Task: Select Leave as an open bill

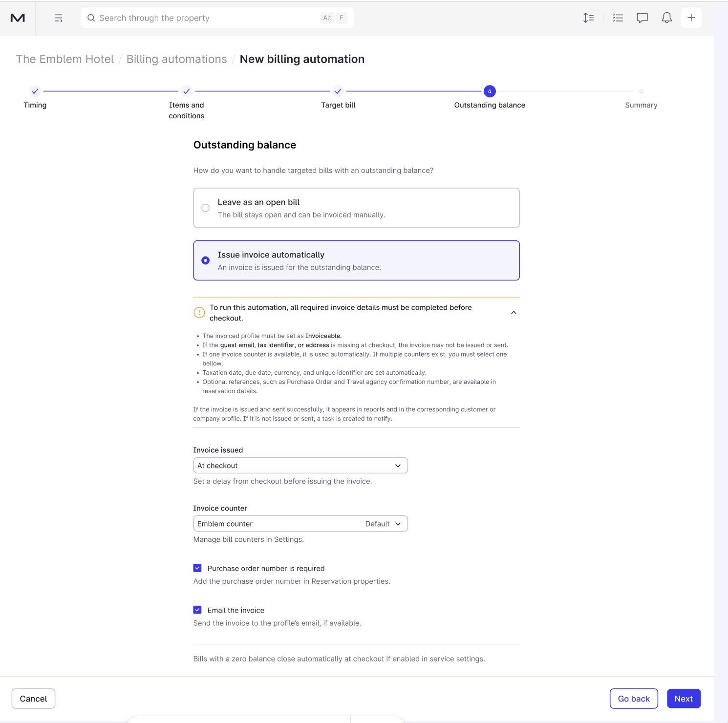Action: (356, 208)
